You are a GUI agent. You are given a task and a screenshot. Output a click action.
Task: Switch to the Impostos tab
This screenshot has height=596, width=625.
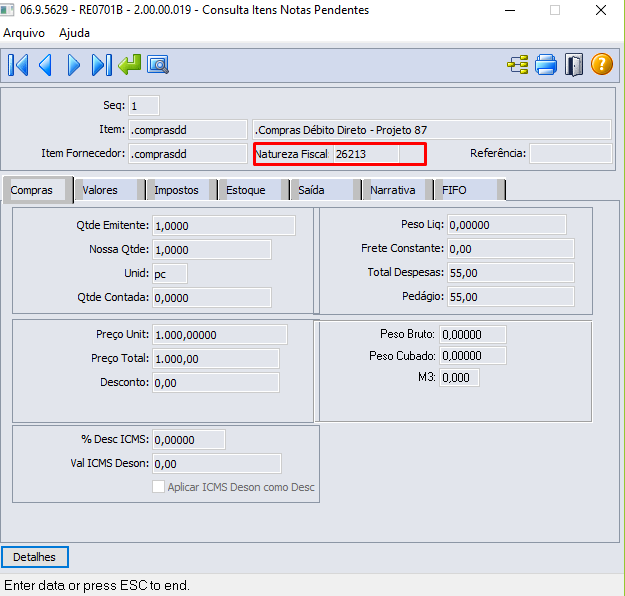[182, 190]
